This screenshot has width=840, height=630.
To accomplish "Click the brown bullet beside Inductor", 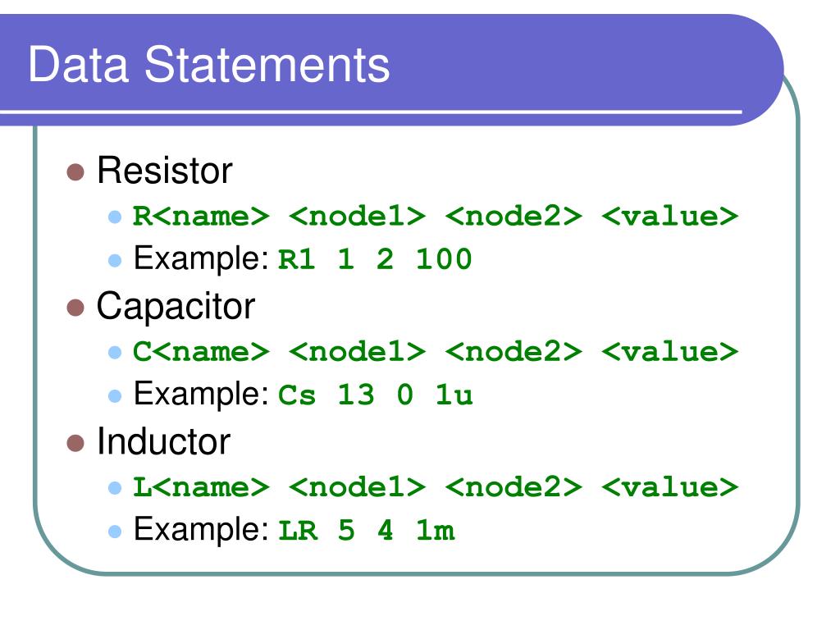I will coord(75,444).
